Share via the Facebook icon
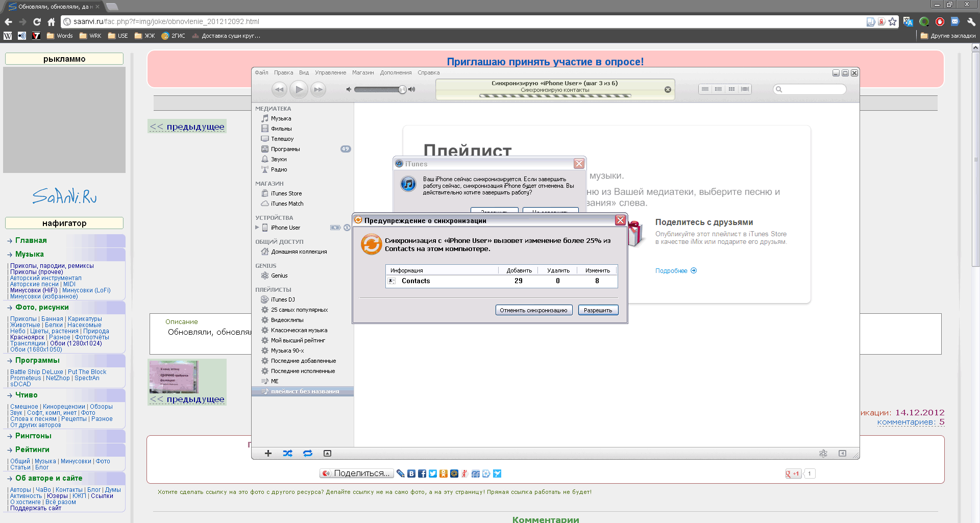The image size is (980, 523). [x=422, y=474]
